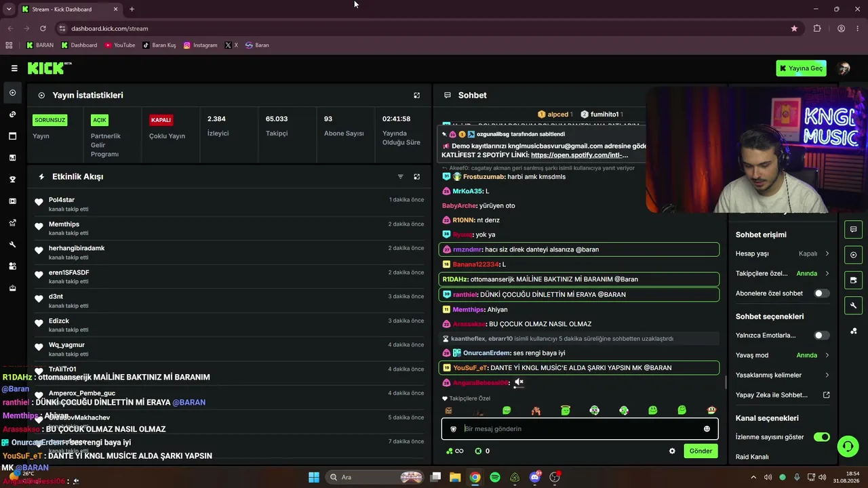
Task: Toggle Abonelere özel sohbet switch
Action: coord(821,293)
